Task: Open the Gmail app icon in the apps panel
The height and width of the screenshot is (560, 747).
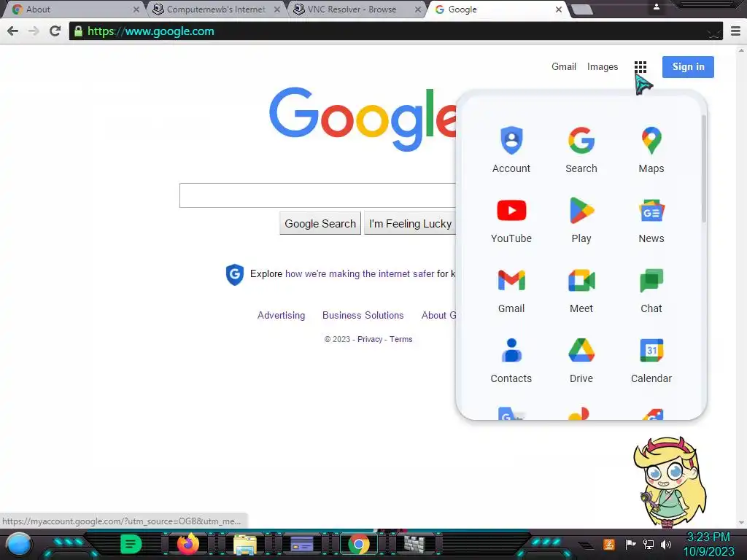Action: (x=511, y=290)
